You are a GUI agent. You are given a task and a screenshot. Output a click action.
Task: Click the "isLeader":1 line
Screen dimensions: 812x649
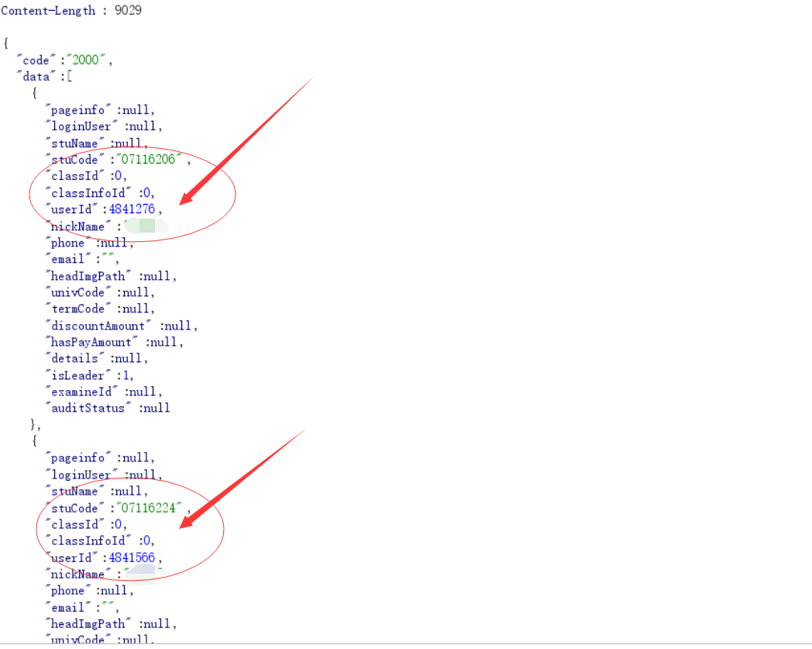[89, 375]
